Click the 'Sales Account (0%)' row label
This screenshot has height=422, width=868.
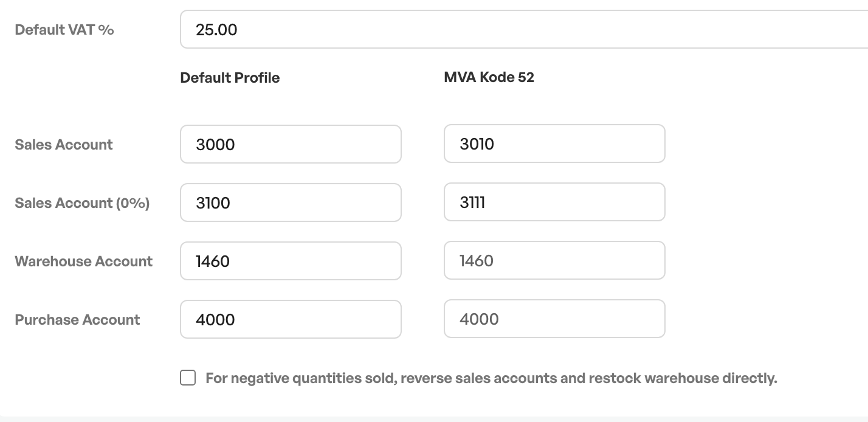(x=82, y=202)
